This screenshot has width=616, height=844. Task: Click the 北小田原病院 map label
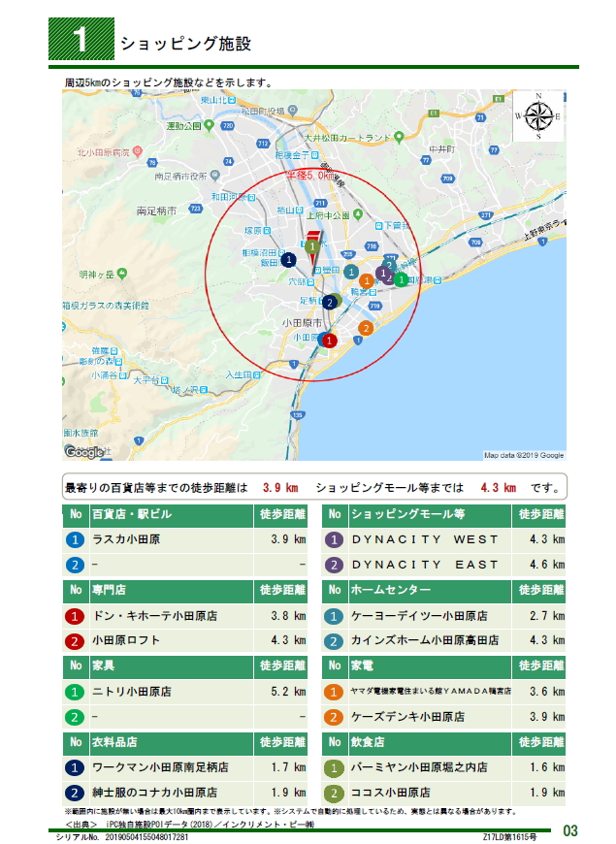pos(104,152)
